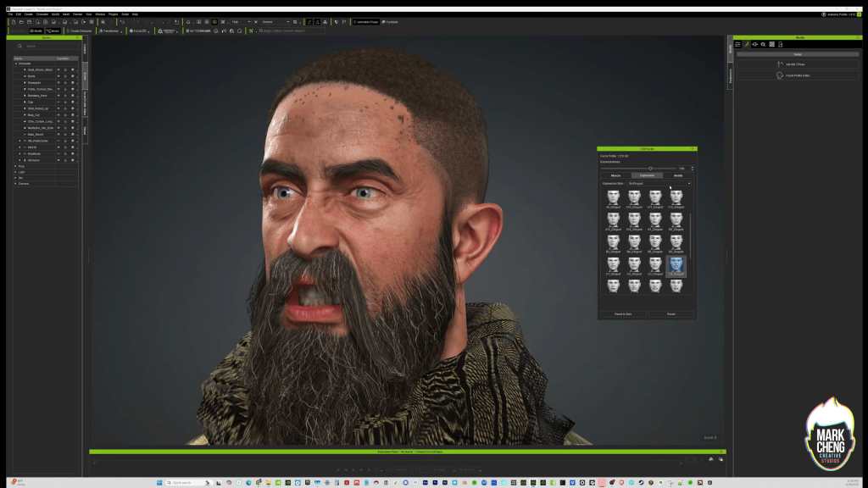Screen dimensions: 868x488
Task: Expand the Slti_PlateCarrier tree node
Action: [20, 141]
